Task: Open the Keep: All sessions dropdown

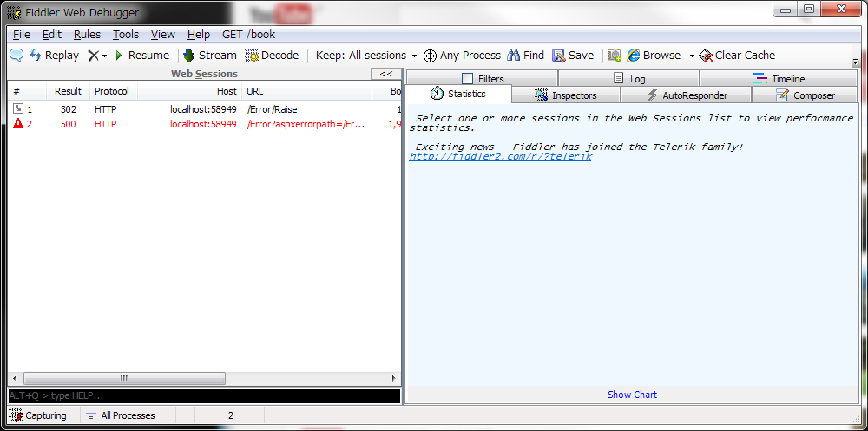Action: 366,56
